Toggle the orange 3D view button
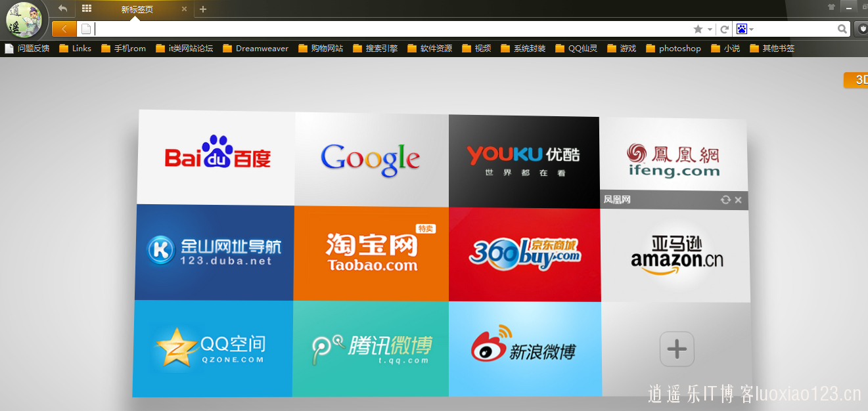 click(856, 80)
